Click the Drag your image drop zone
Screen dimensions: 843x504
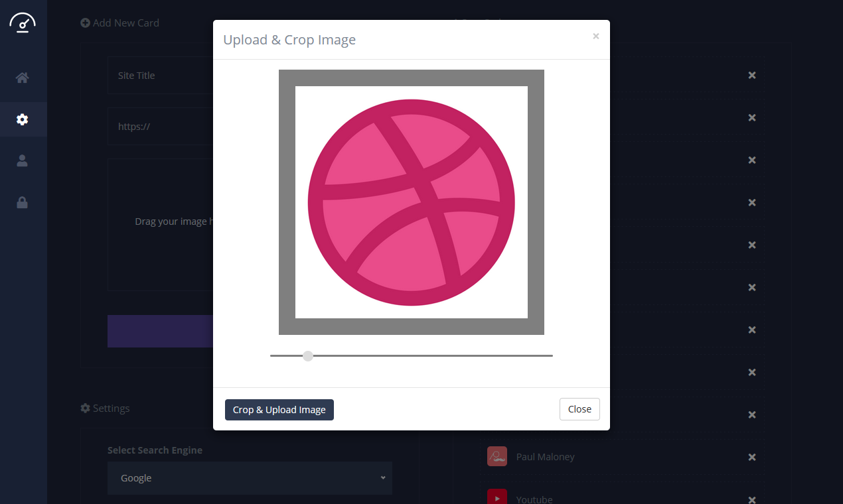pos(160,224)
